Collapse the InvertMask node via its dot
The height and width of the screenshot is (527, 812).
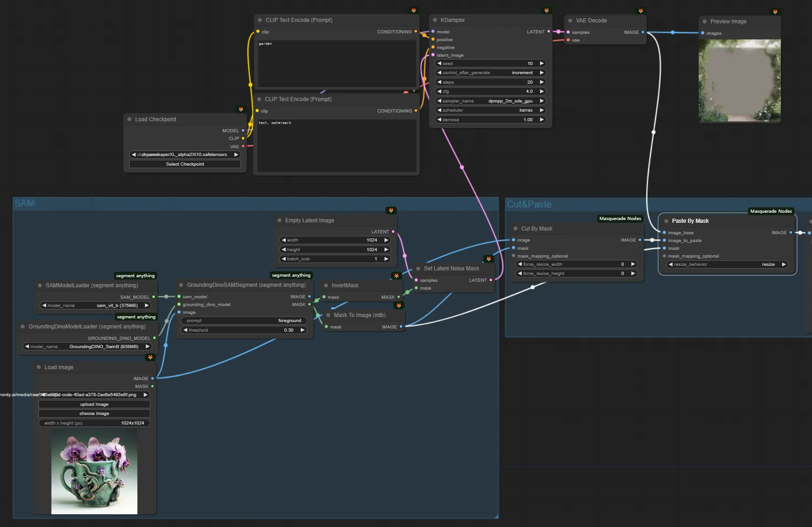click(x=326, y=285)
